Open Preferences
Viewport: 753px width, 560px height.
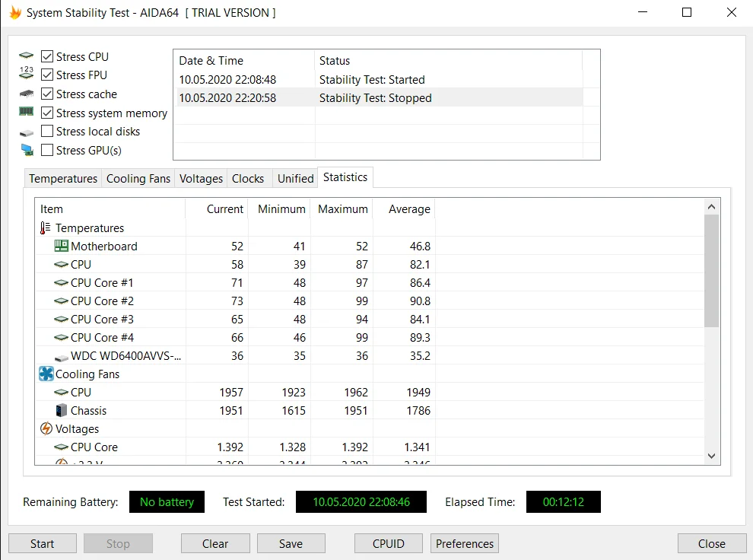465,543
